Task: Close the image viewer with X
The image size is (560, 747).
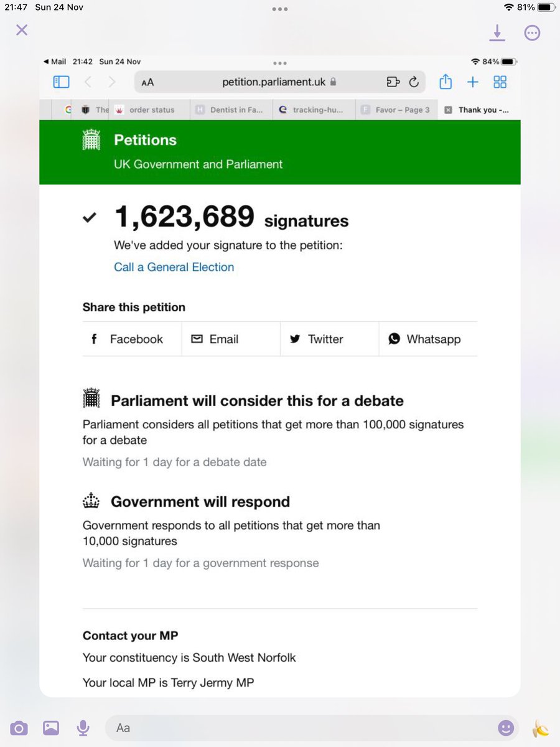Action: [x=22, y=30]
